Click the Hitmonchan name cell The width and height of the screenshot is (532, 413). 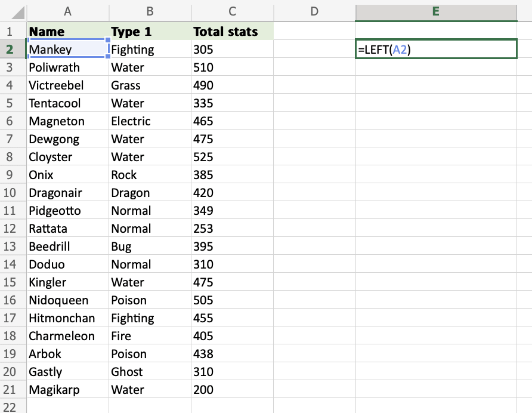click(x=67, y=318)
